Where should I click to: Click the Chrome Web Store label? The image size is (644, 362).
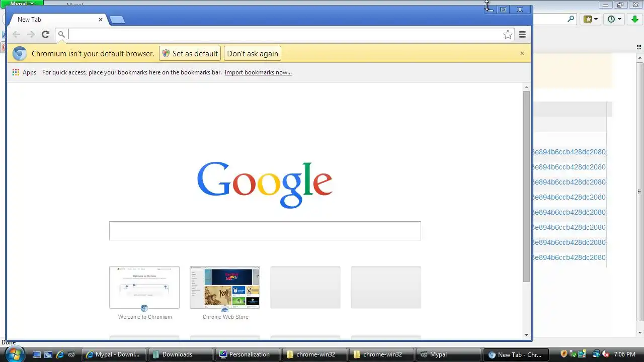point(225,317)
